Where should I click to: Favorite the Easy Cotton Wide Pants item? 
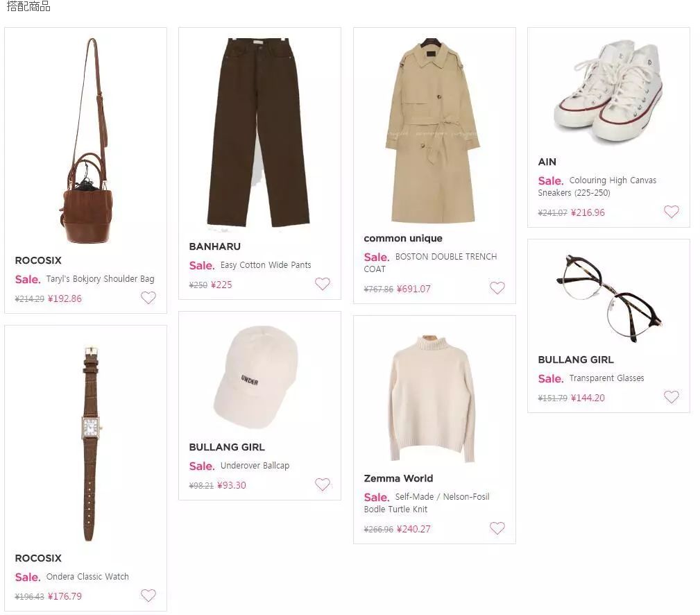[x=322, y=284]
